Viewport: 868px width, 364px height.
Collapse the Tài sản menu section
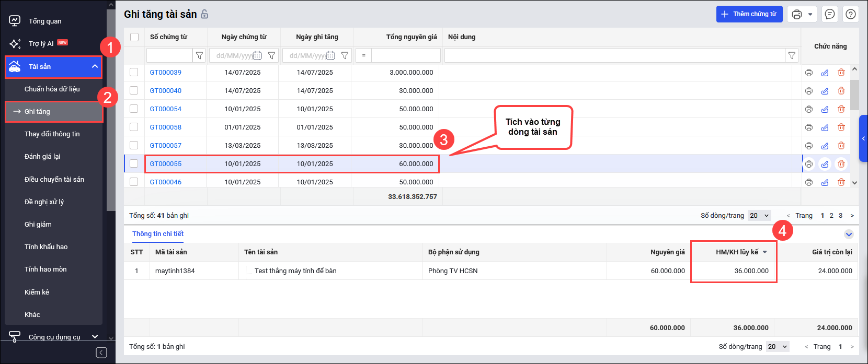click(x=95, y=66)
